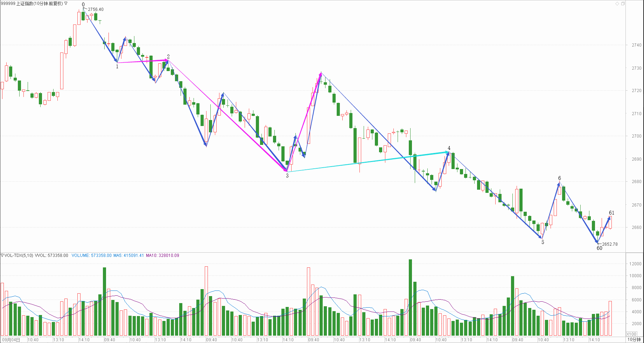Screen dimensions: 644x343
Task: Click the 2700 level on price axis
Action: pos(636,136)
